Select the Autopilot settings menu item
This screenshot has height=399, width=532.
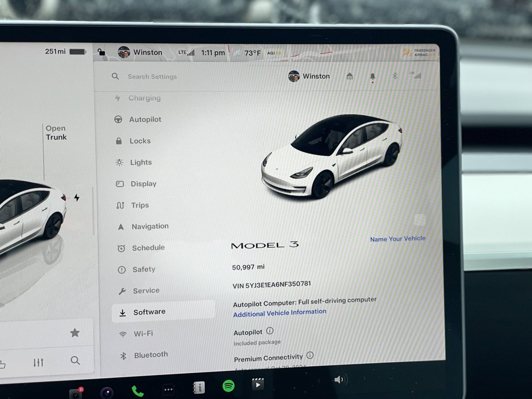(x=145, y=120)
